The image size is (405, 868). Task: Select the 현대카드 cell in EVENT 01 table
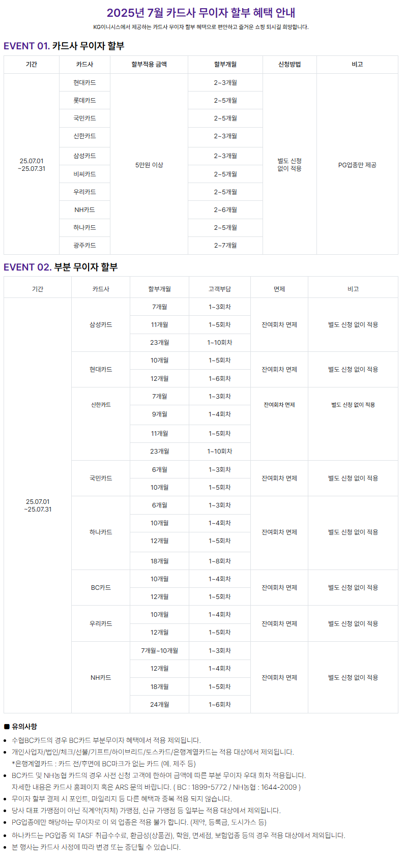tap(84, 82)
